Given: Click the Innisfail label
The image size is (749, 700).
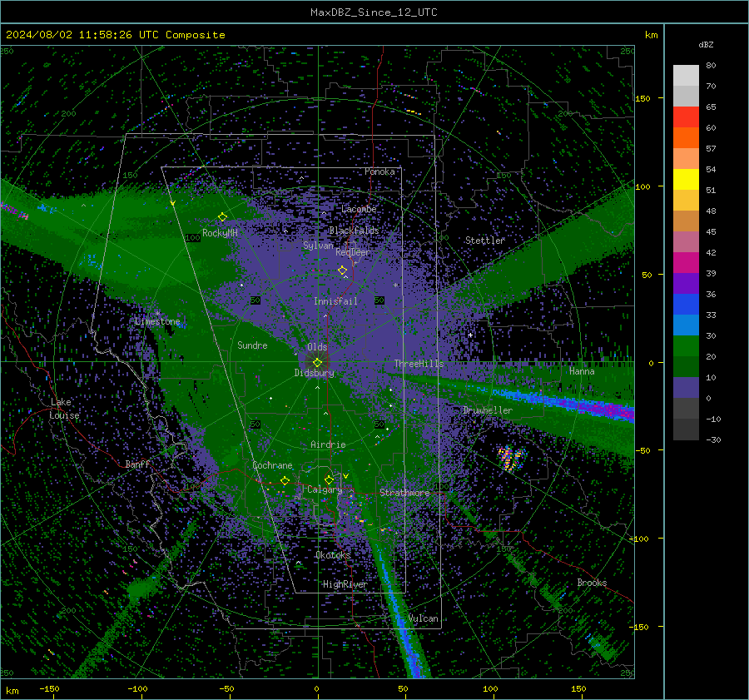Looking at the screenshot, I should 335,301.
